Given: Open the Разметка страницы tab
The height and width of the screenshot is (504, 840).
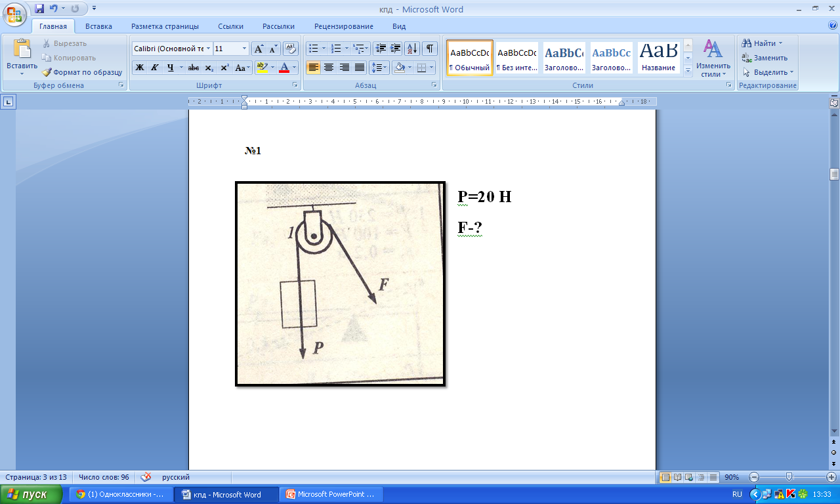Looking at the screenshot, I should click(x=165, y=26).
